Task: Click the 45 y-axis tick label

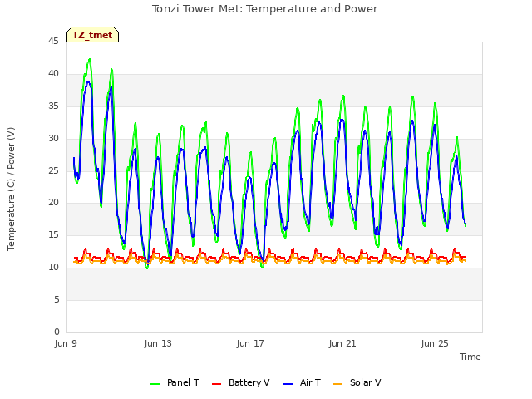Action: (53, 42)
